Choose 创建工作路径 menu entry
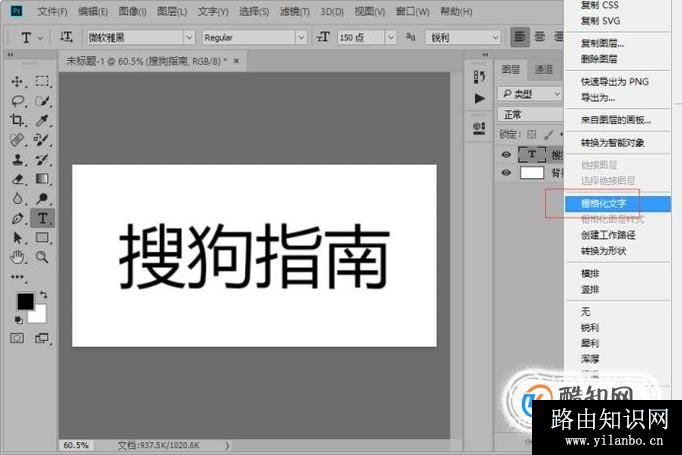The width and height of the screenshot is (682, 455). 618,235
